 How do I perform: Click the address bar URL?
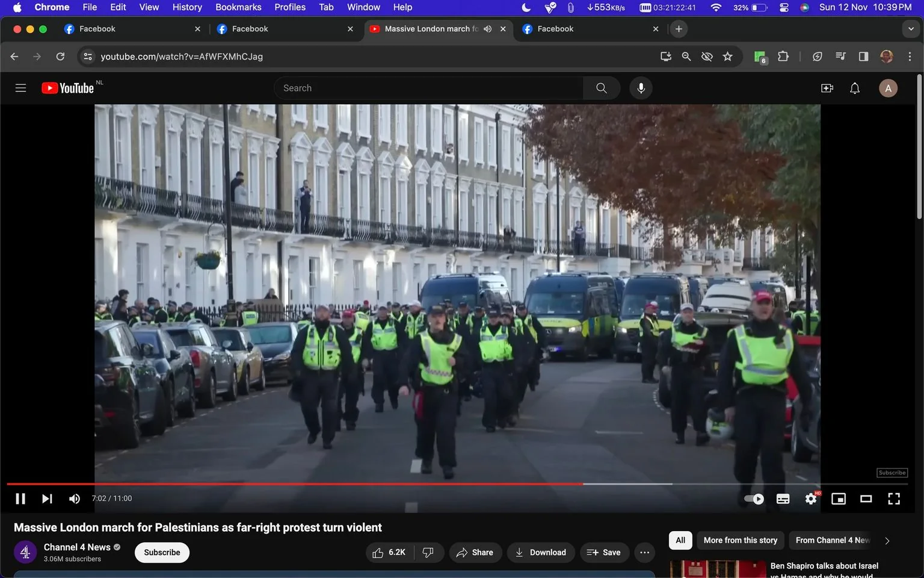[182, 56]
